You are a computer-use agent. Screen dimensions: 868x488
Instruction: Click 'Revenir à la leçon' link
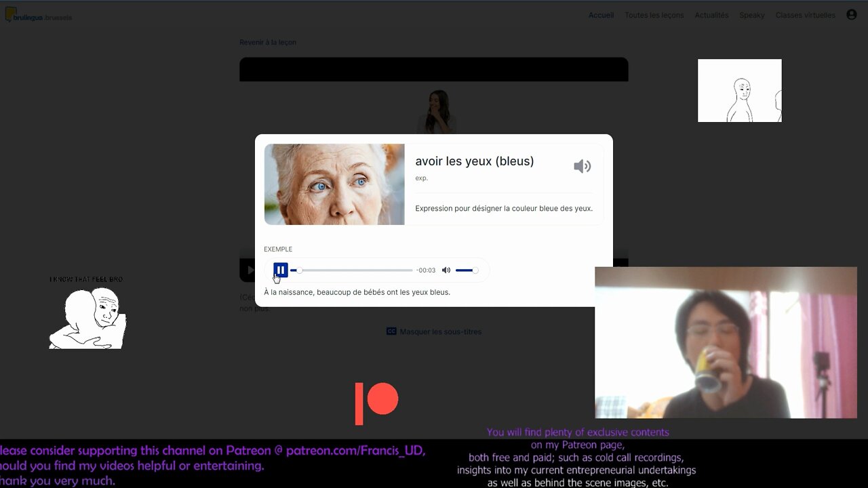click(x=268, y=42)
